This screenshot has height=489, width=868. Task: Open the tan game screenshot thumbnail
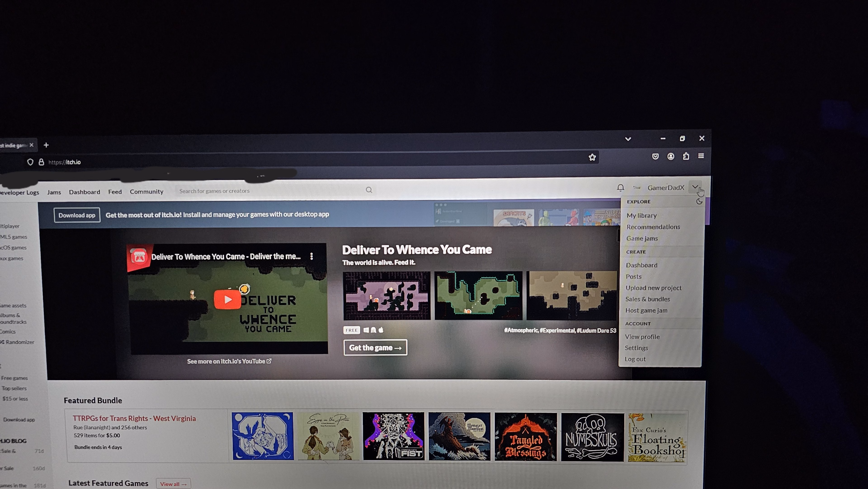point(572,295)
